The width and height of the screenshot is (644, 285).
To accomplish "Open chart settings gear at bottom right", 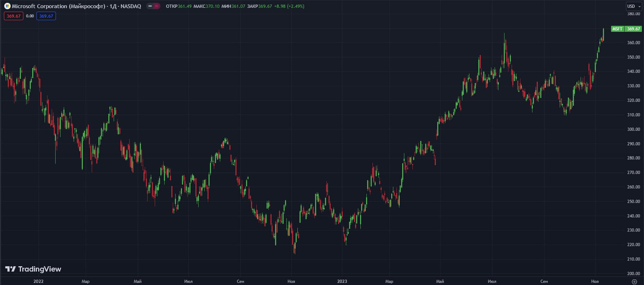I will point(634,281).
